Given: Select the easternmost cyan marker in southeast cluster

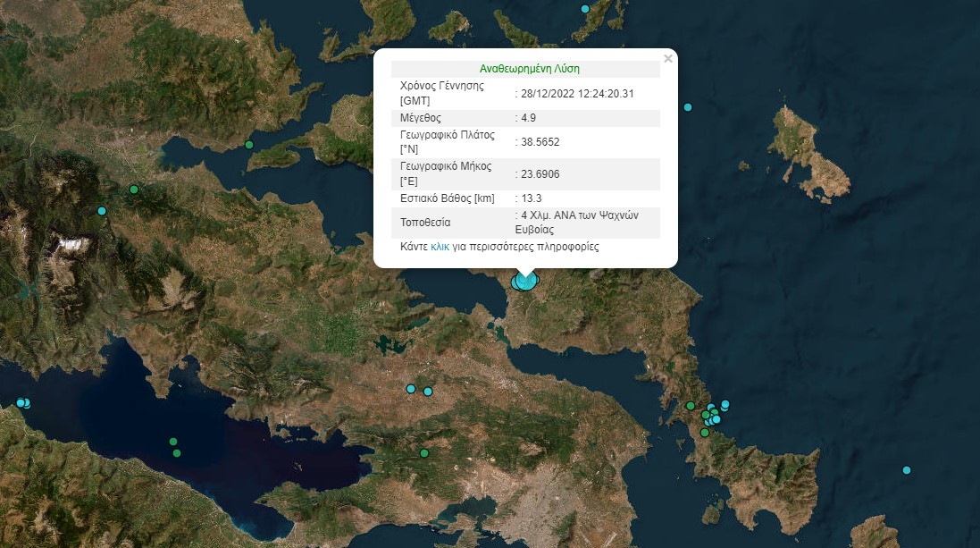Looking at the screenshot, I should click(725, 404).
